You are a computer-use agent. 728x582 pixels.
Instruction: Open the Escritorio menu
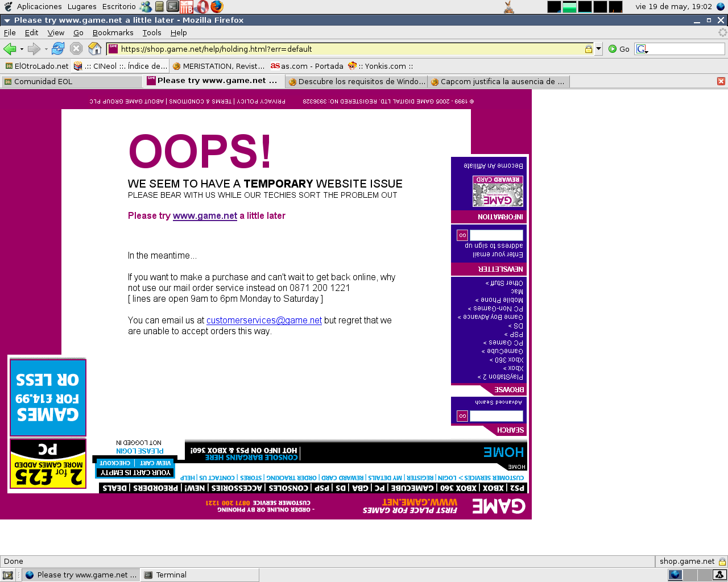(119, 7)
